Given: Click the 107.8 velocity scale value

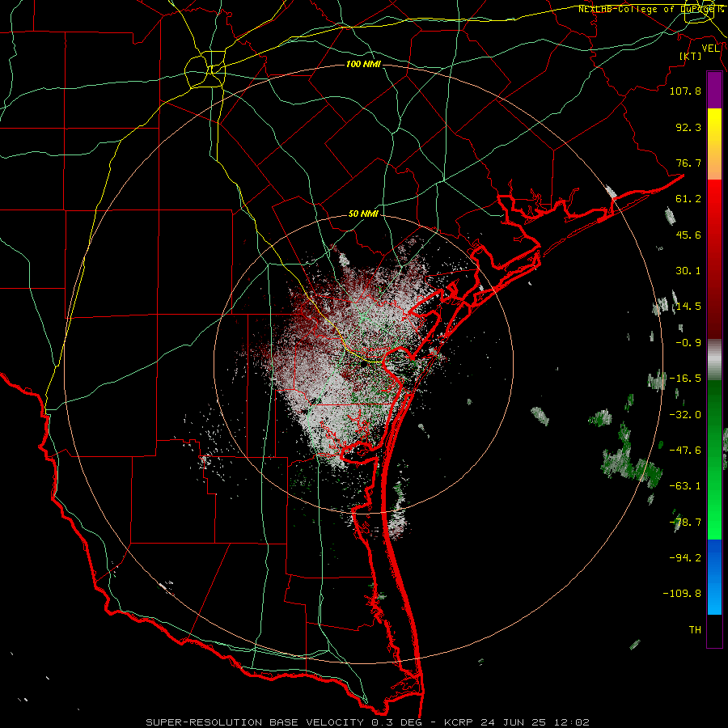Looking at the screenshot, I should pyautogui.click(x=685, y=91).
